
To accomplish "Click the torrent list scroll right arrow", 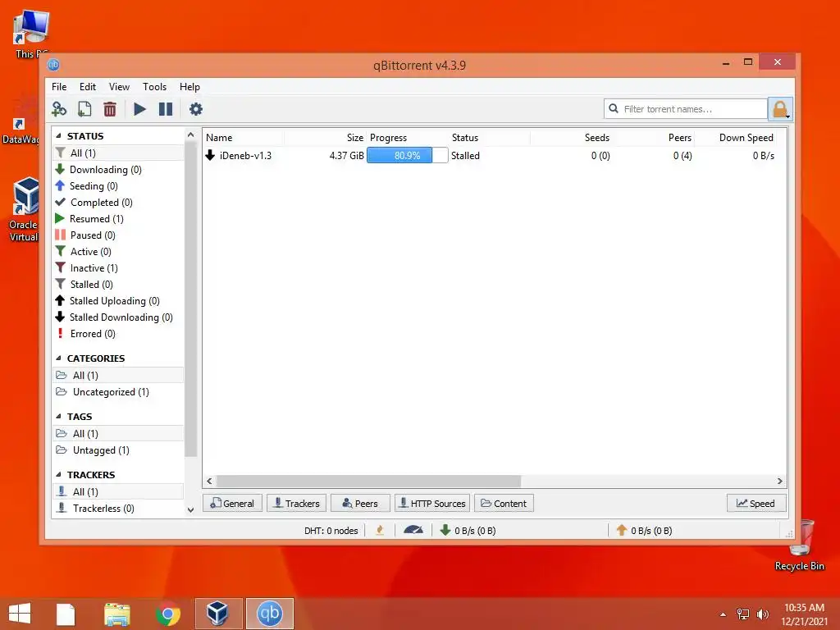I will click(x=780, y=481).
